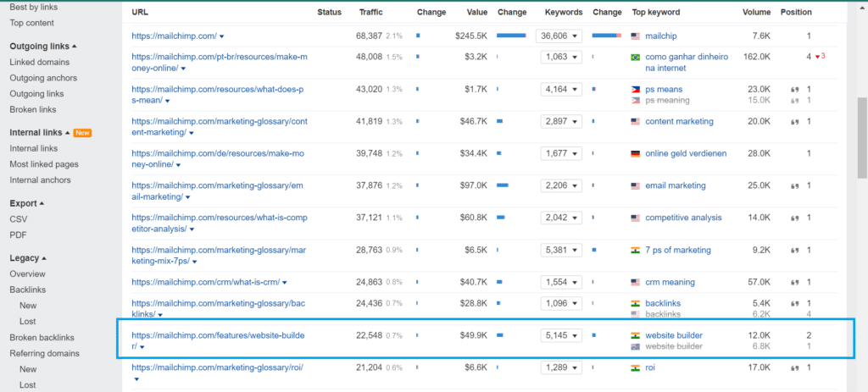Expand the caret after features/website-builder/ URL
The width and height of the screenshot is (868, 392).
pos(142,347)
